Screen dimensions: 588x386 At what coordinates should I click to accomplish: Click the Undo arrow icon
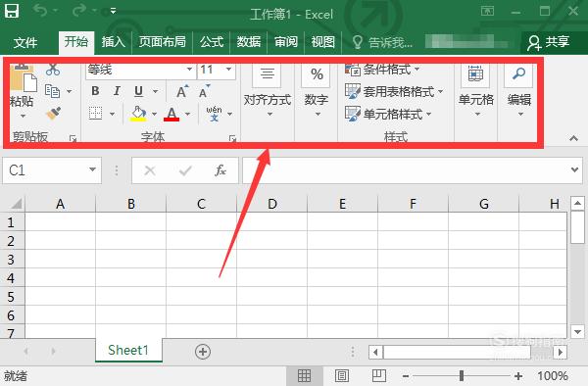pos(40,11)
